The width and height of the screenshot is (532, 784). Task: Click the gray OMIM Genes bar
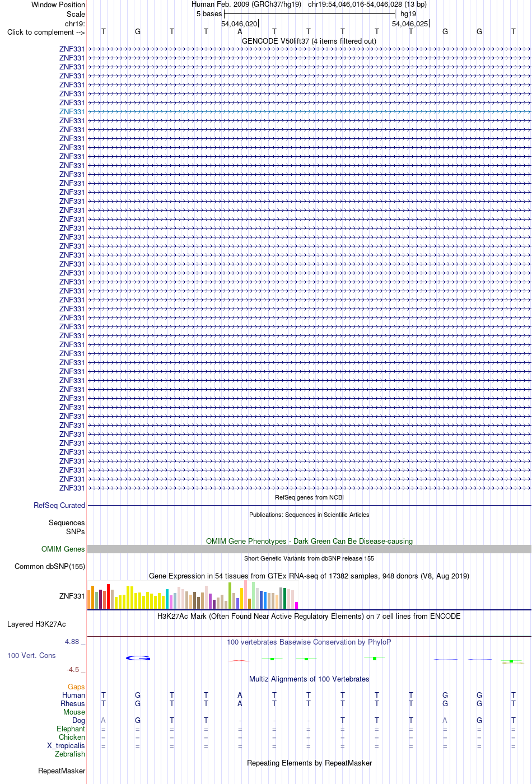click(309, 549)
